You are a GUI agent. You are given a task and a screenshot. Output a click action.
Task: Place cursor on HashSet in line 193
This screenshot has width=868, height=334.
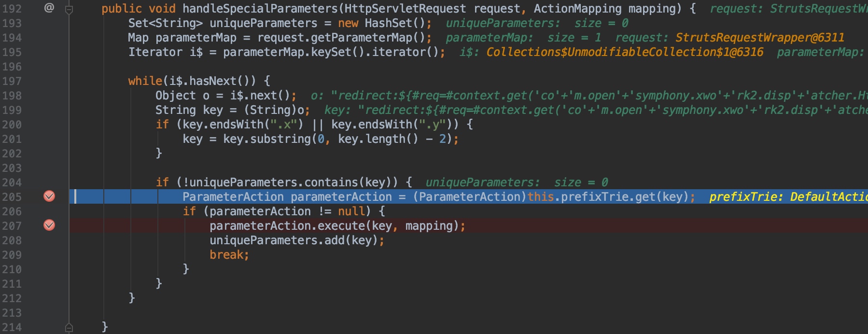[x=389, y=23]
